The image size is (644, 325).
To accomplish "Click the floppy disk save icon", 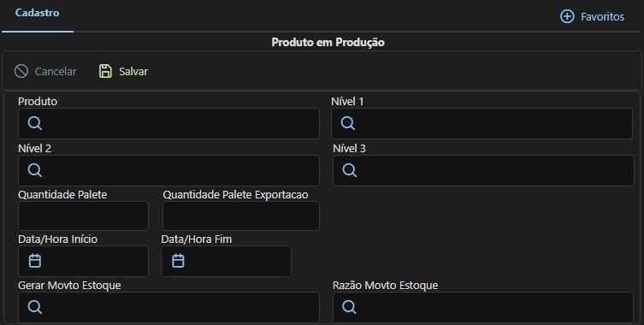I will tap(105, 71).
